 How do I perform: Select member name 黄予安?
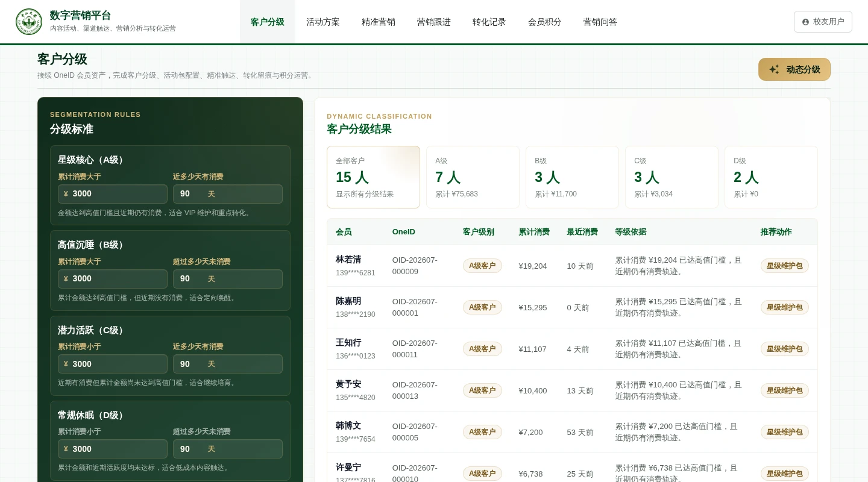tap(348, 384)
